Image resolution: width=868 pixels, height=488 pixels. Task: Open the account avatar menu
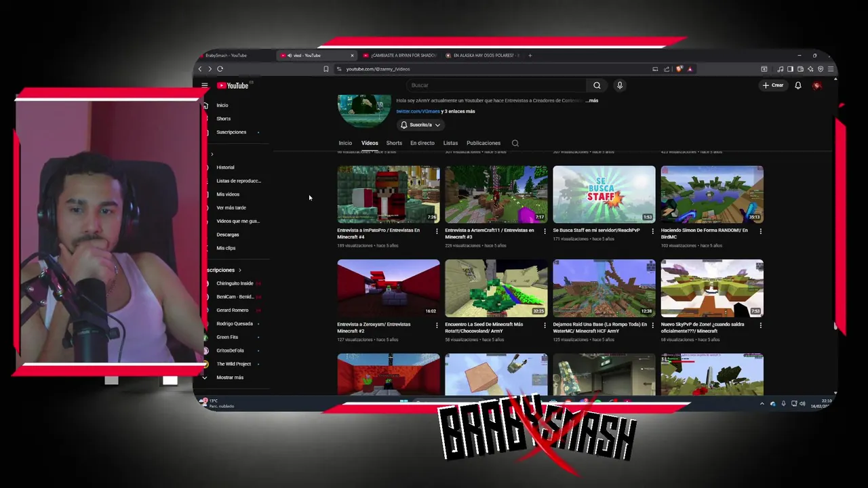816,85
